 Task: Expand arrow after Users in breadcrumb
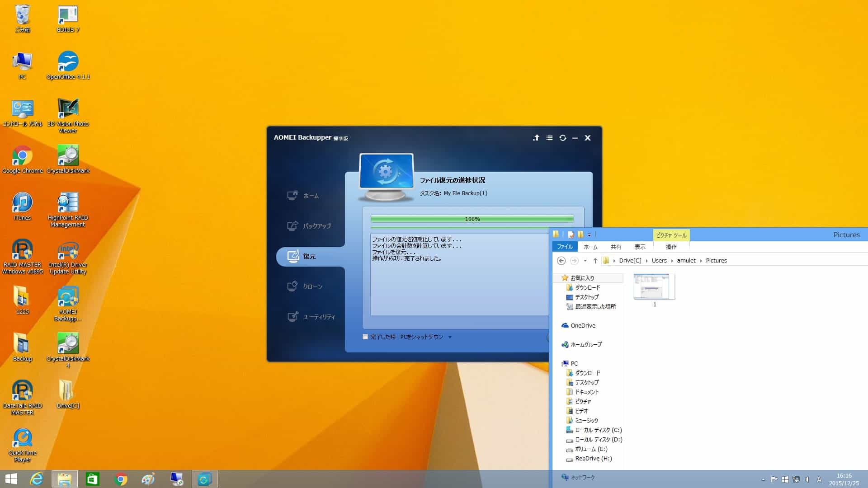tap(672, 261)
